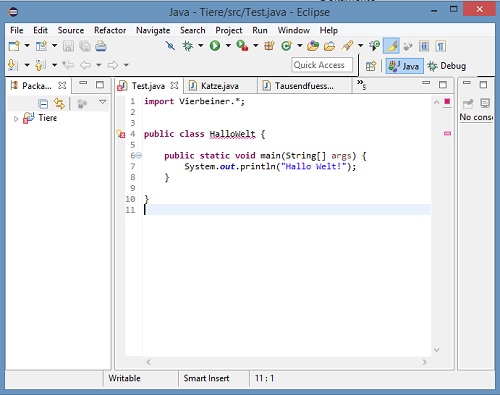Switch to the Debug perspective
This screenshot has width=500, height=395.
[x=447, y=66]
